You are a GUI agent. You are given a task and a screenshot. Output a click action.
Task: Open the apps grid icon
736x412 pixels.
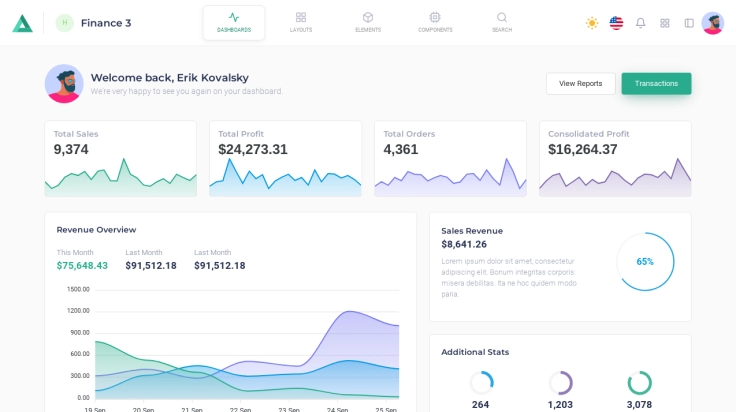(665, 23)
